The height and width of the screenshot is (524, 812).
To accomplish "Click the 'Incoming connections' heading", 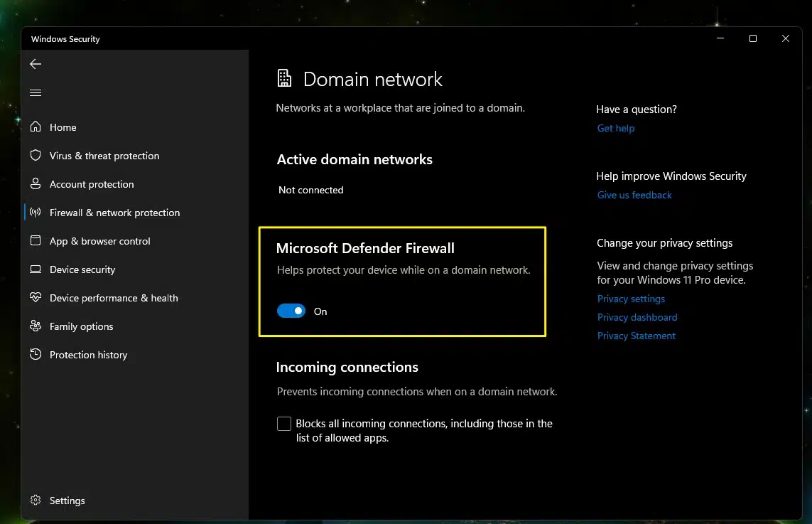I will click(347, 367).
